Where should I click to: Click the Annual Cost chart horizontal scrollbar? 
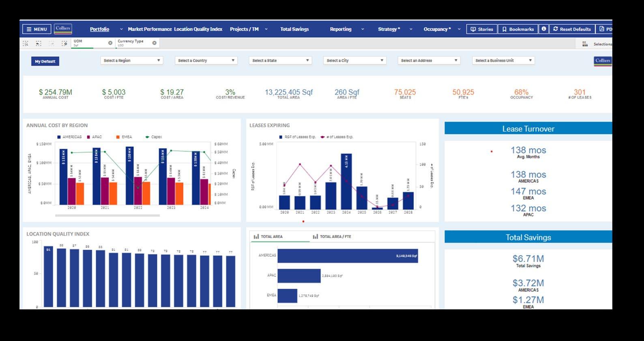tap(107, 216)
